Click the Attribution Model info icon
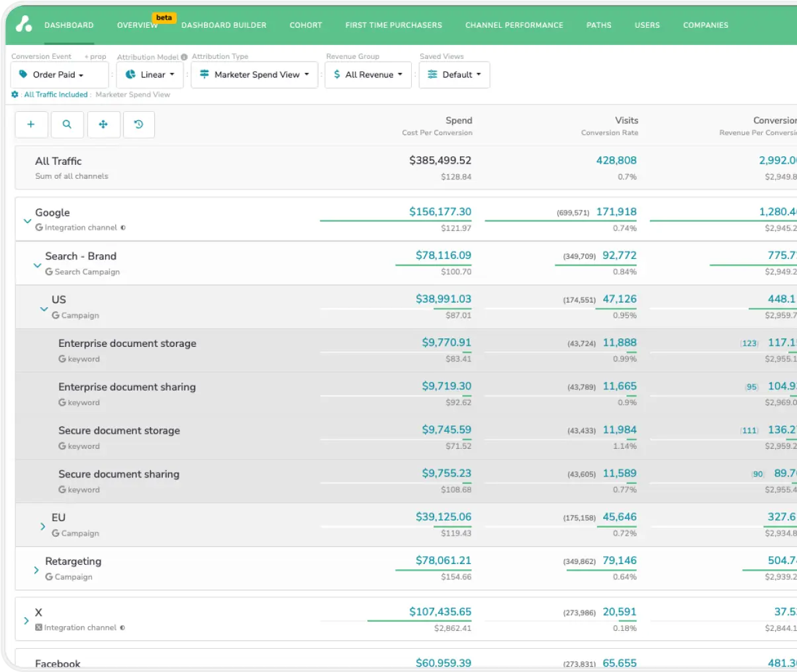Image resolution: width=797 pixels, height=672 pixels. tap(184, 57)
